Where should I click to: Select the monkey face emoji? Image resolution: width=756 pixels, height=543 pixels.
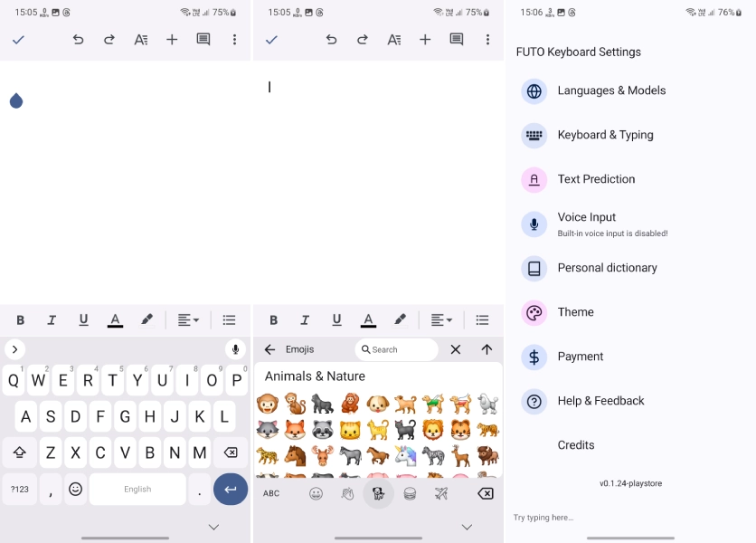click(267, 404)
